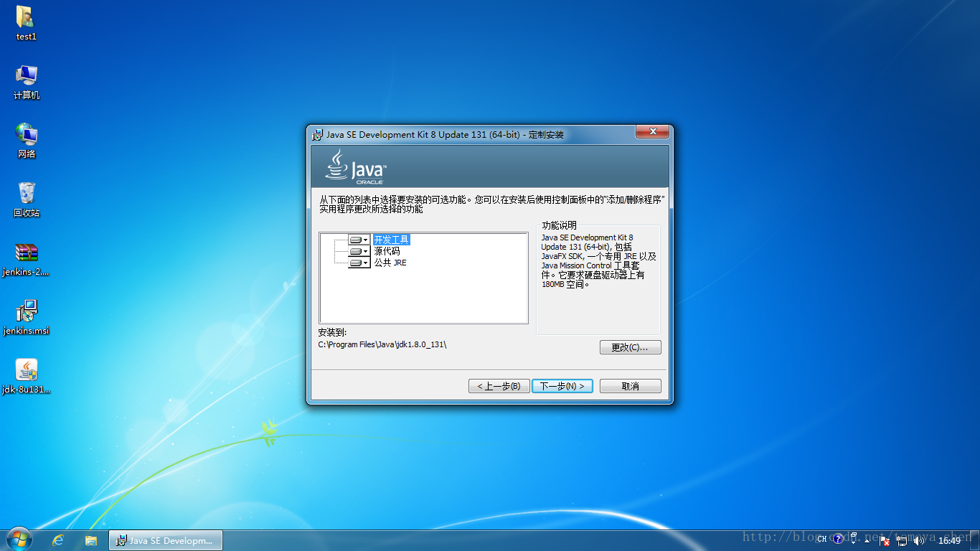Close the Java SE installer dialog
The image size is (980, 551).
pyautogui.click(x=653, y=132)
